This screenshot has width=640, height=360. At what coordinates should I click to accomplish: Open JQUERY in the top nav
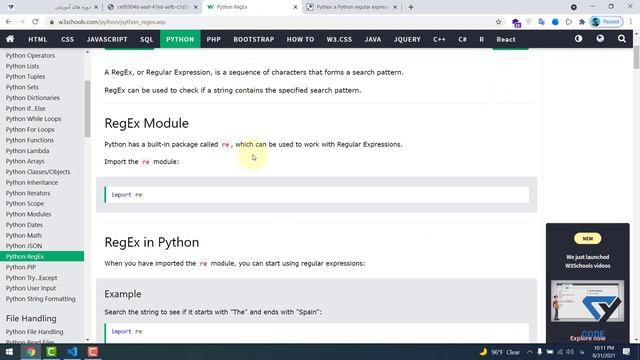tap(407, 39)
